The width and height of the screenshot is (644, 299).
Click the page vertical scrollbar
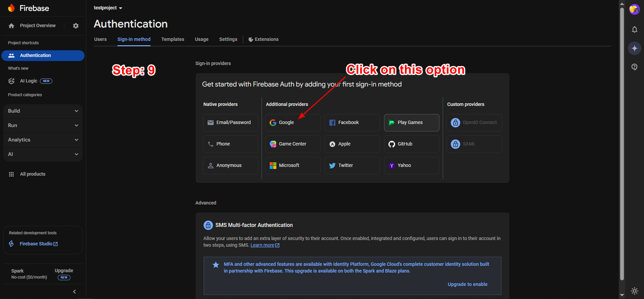click(622, 134)
